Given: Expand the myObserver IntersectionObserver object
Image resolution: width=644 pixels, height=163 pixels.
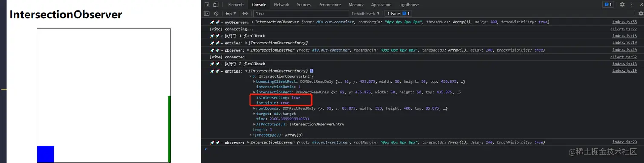Looking at the screenshot, I should point(253,22).
